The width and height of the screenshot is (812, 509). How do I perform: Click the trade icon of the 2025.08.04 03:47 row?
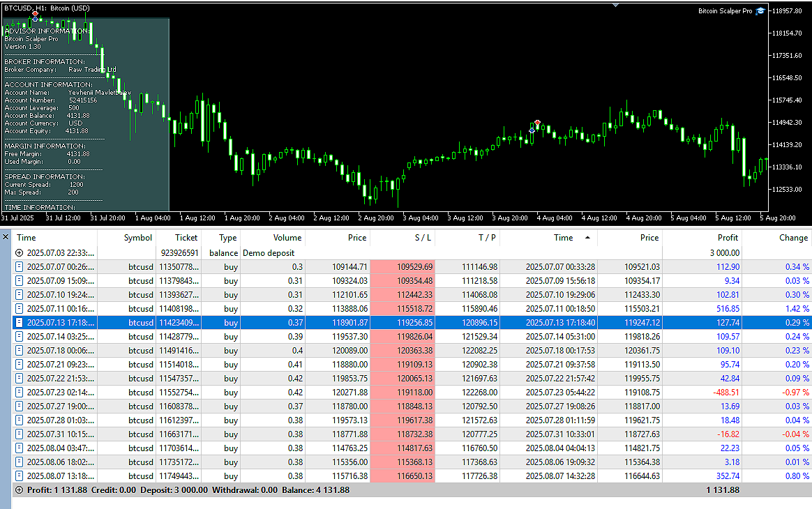click(19, 448)
